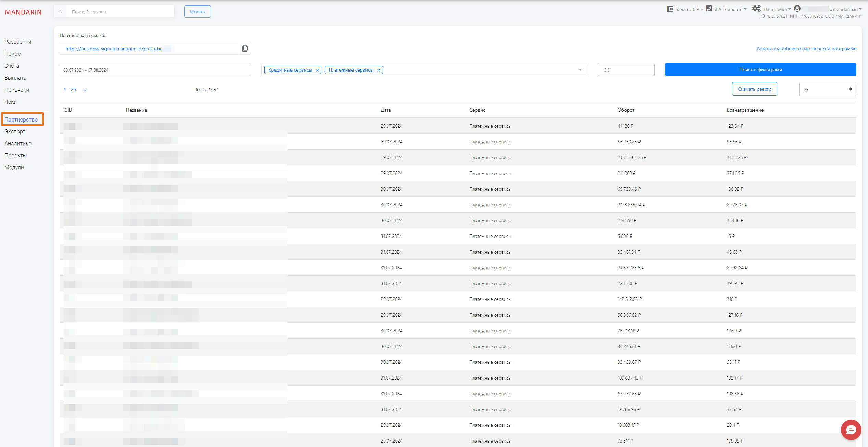The image size is (868, 447).
Task: Expand the Настройки dropdown menu
Action: click(777, 9)
